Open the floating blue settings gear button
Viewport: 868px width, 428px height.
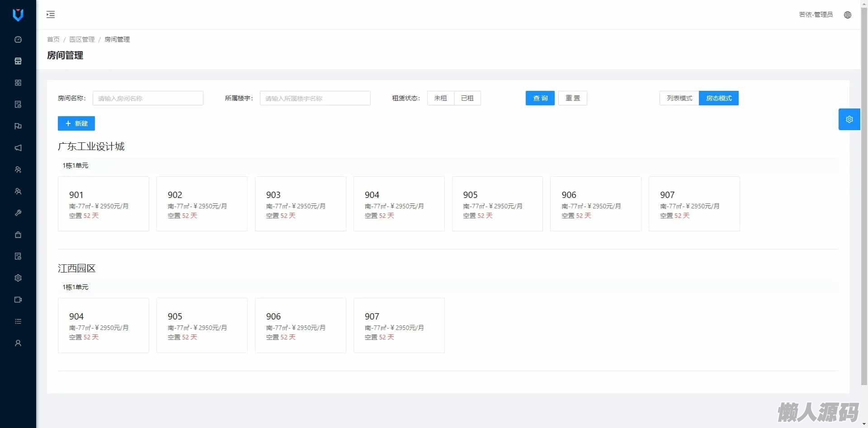click(849, 119)
